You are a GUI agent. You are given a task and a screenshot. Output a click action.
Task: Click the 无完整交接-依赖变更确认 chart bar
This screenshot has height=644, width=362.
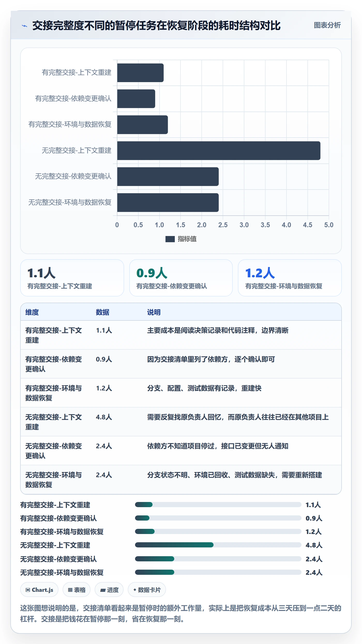pyautogui.click(x=168, y=177)
